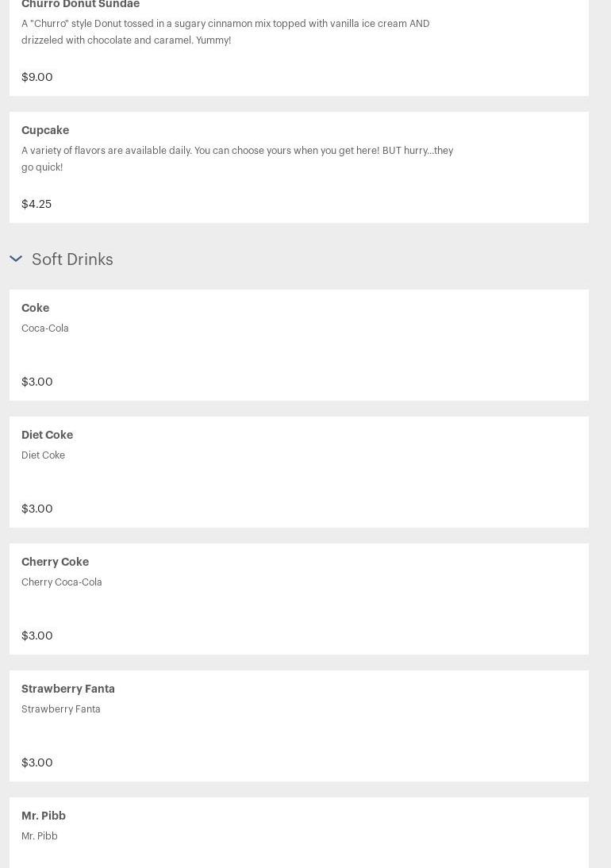
Task: Collapse the Soft Drinks section chevron
Action: click(16, 259)
